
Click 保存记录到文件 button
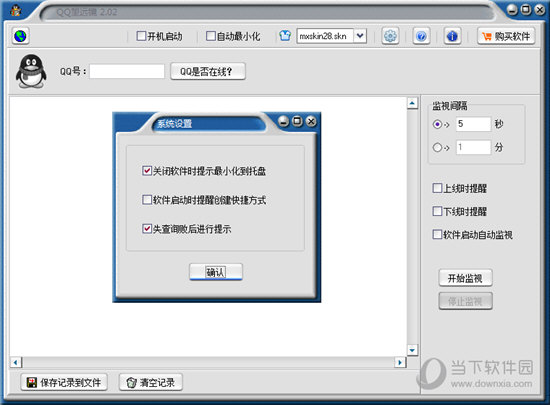[64, 382]
